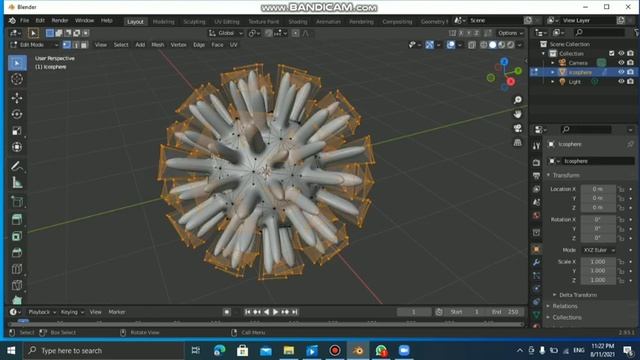Switch perspective/orthographic grid icon
640x360 pixels.
tap(518, 142)
